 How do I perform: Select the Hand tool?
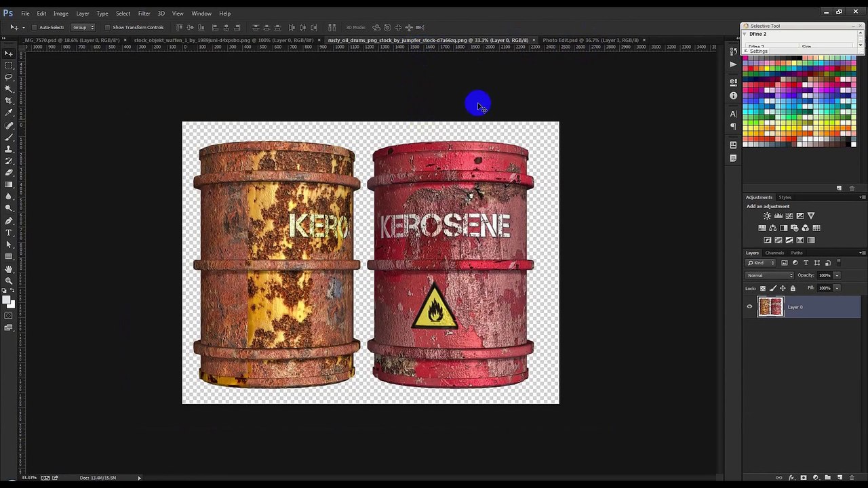[9, 268]
